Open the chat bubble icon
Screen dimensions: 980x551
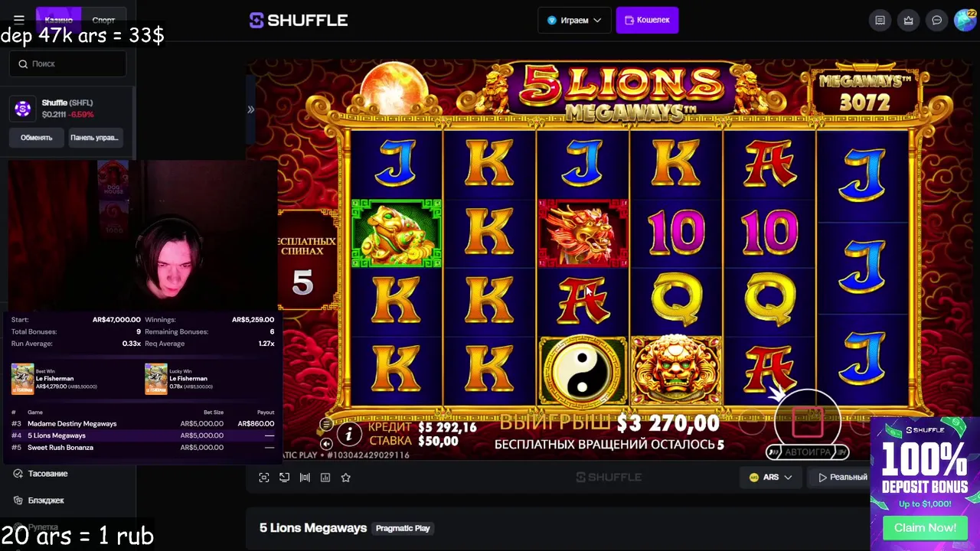(x=936, y=21)
